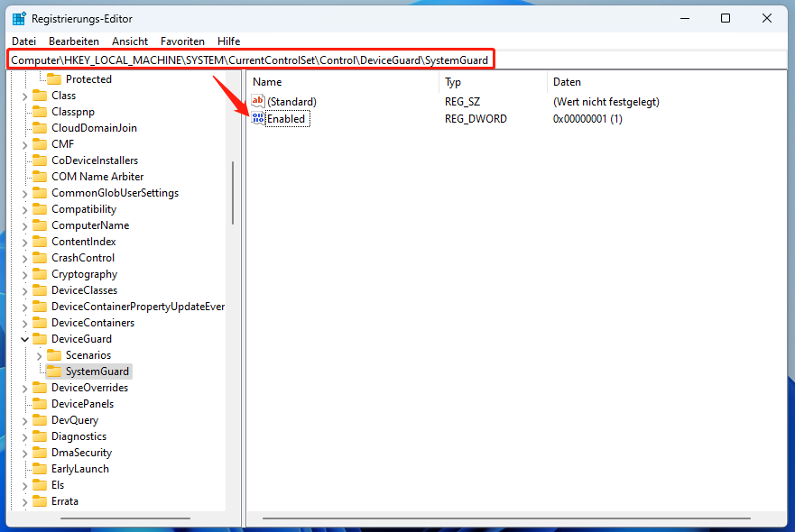Select the DevQuery tree key
The image size is (795, 532).
coord(75,420)
